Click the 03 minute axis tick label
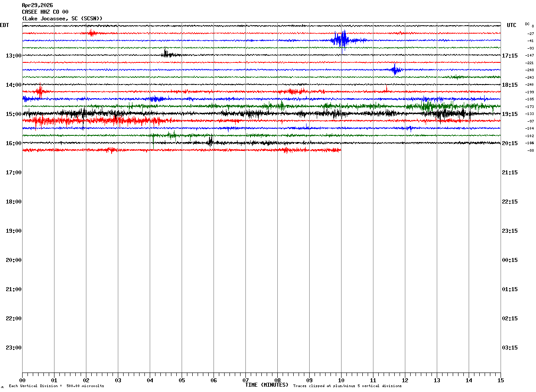536x392 pixels. pyautogui.click(x=118, y=380)
